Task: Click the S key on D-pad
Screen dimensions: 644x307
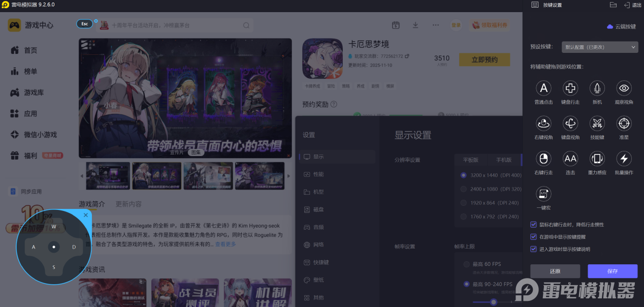Action: [x=54, y=267]
